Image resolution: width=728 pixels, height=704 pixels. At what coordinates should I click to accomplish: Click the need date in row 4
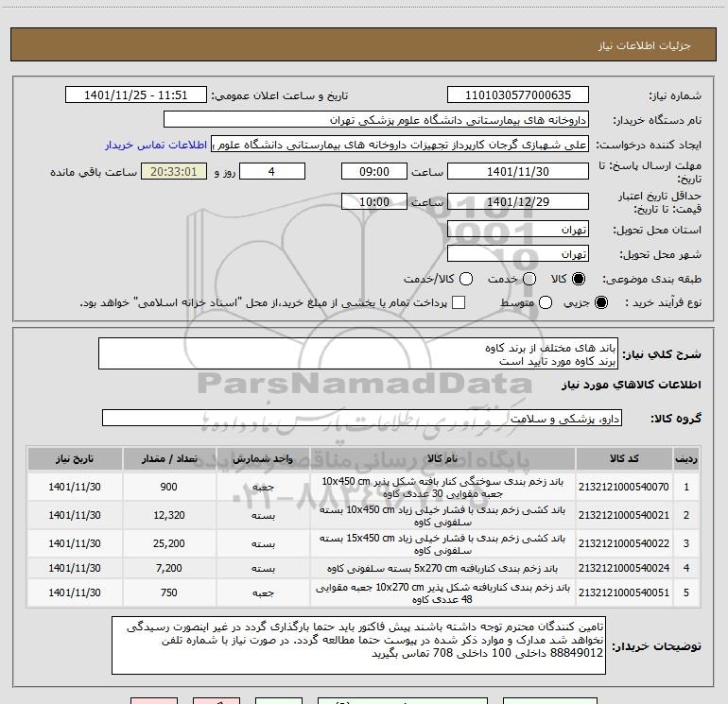75,568
